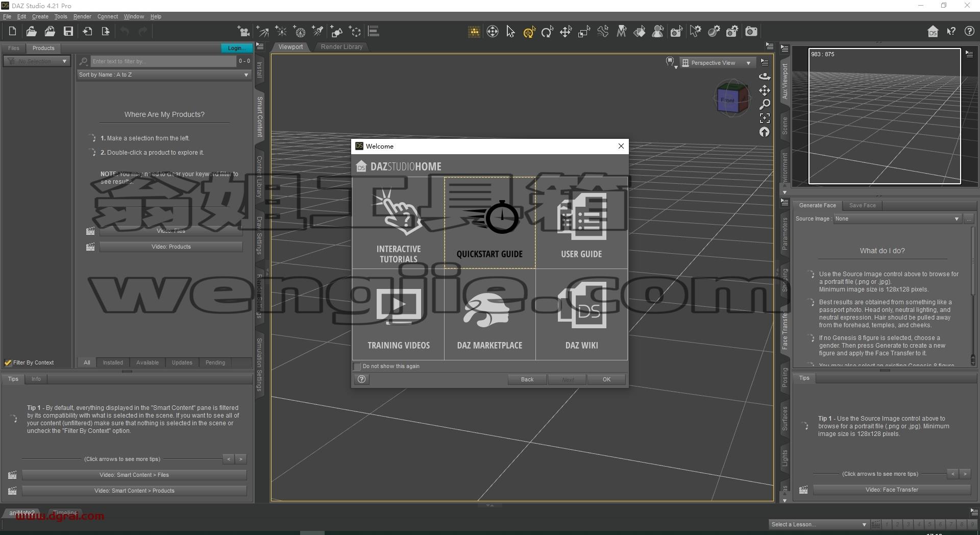Screen dimensions: 980x535
Task: Open the Source Image dropdown
Action: 897,218
